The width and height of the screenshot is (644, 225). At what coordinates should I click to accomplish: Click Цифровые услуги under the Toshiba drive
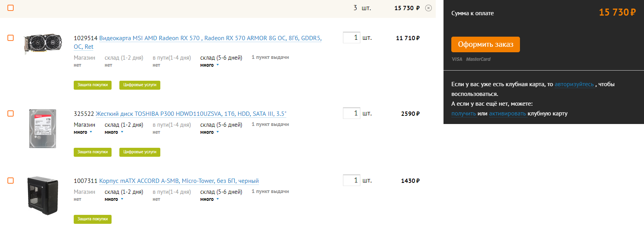140,152
